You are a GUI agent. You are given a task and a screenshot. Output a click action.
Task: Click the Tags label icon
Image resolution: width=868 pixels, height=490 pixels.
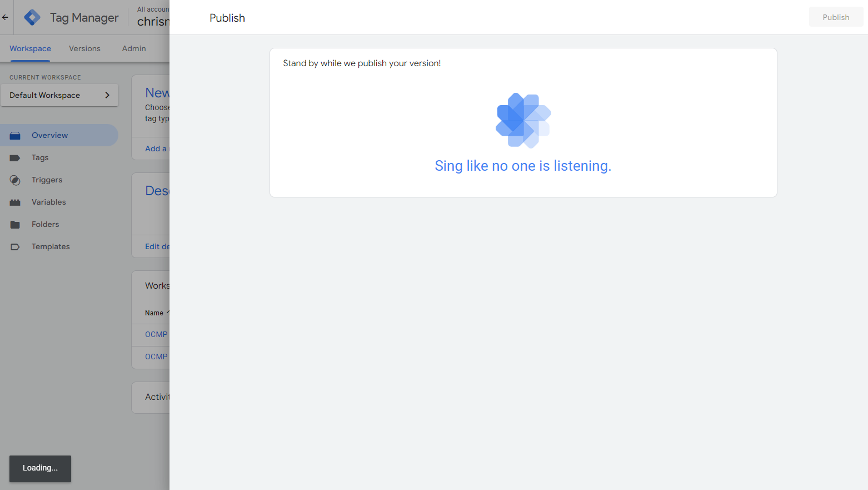[x=15, y=158]
